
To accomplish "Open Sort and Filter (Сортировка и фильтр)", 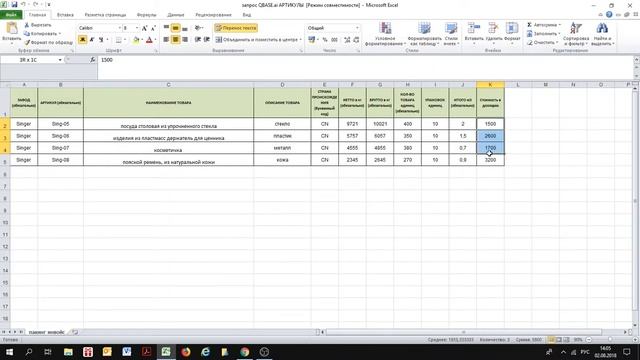I will [x=576, y=33].
